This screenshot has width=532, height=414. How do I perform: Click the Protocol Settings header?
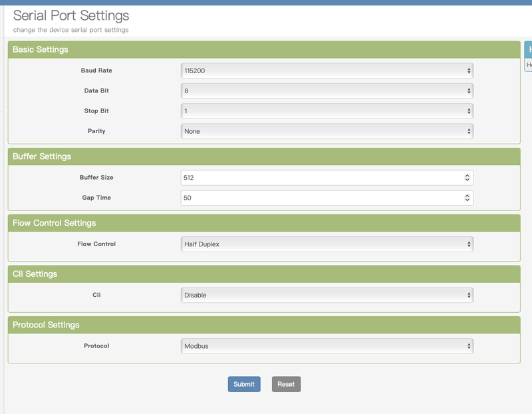(x=264, y=325)
